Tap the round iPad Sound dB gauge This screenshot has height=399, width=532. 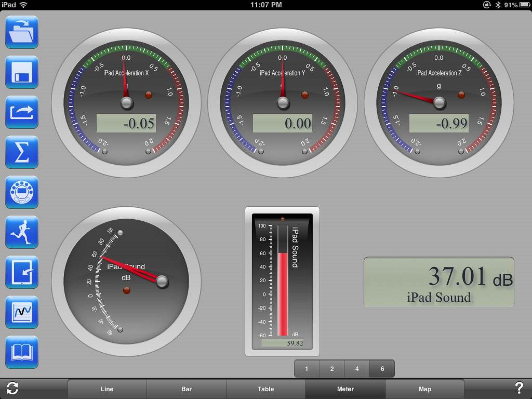126,281
